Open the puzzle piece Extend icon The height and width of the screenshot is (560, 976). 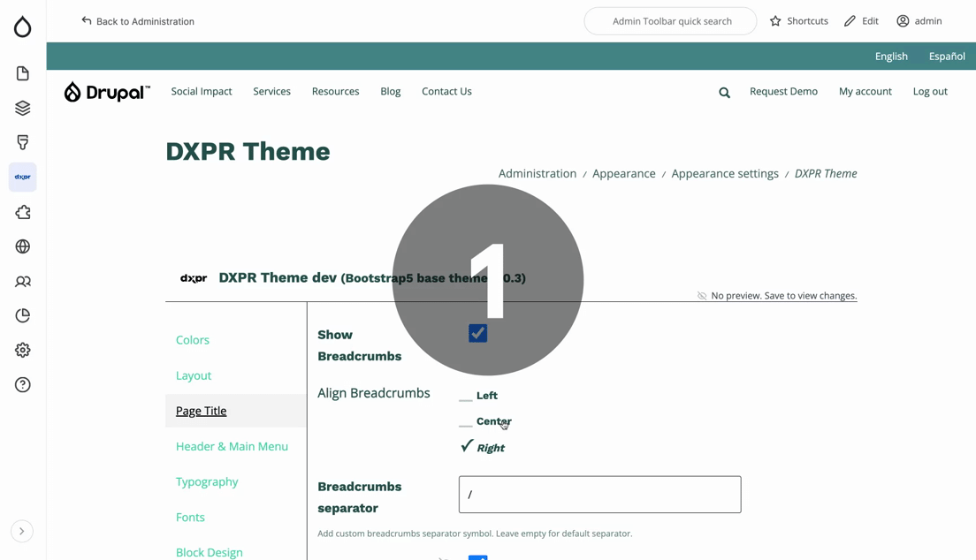click(x=23, y=212)
